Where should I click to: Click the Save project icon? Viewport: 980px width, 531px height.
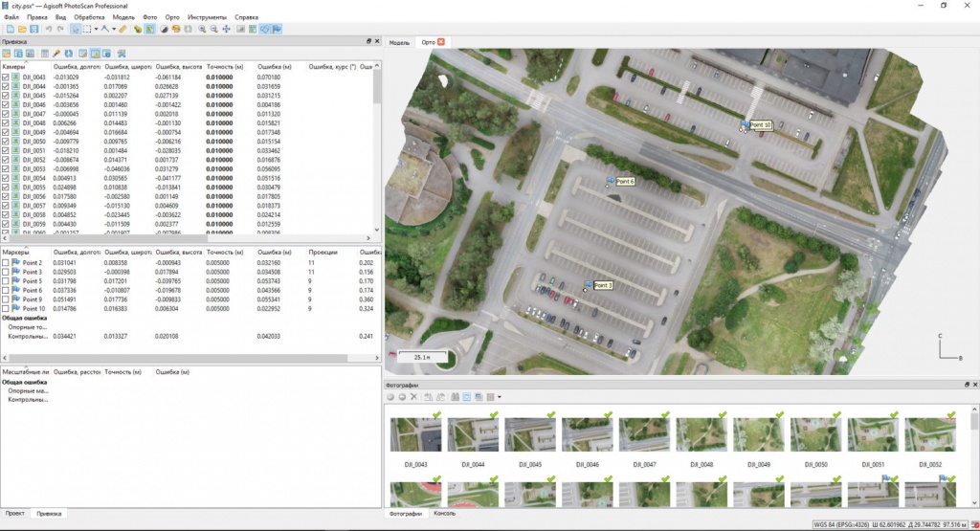(x=34, y=30)
